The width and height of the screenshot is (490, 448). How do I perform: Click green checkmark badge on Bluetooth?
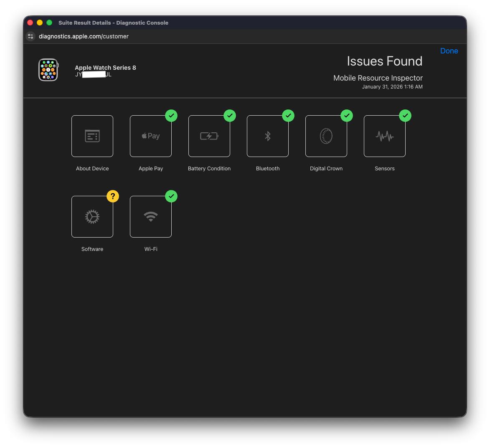click(288, 116)
